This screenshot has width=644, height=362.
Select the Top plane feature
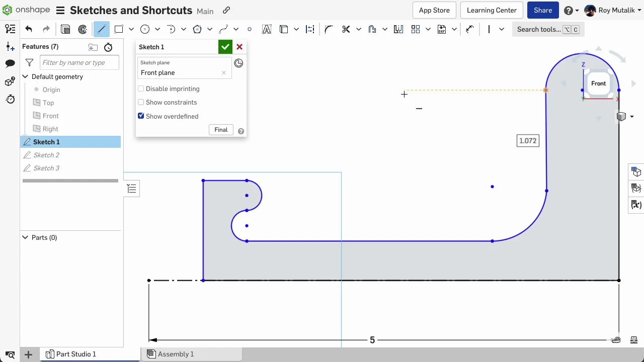(x=48, y=103)
